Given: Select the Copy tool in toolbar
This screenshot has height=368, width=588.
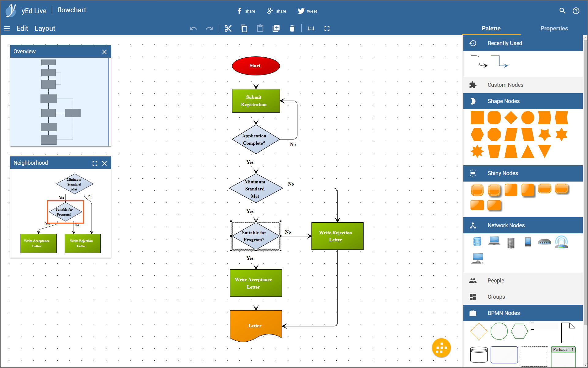Looking at the screenshot, I should pos(243,28).
